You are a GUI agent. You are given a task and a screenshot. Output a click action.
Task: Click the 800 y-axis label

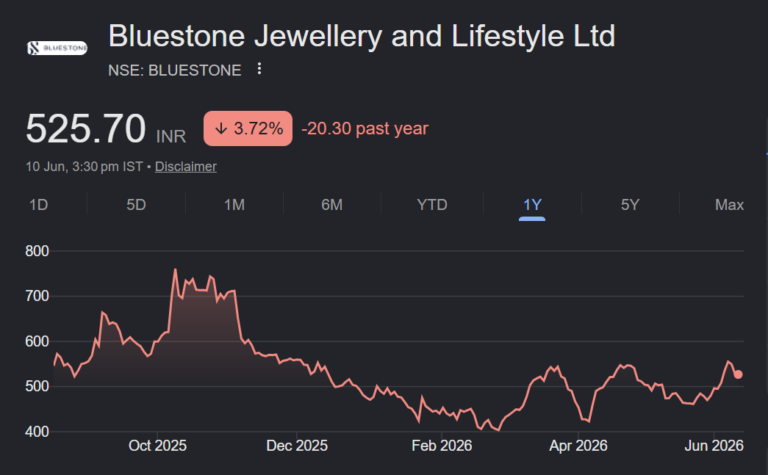click(37, 251)
